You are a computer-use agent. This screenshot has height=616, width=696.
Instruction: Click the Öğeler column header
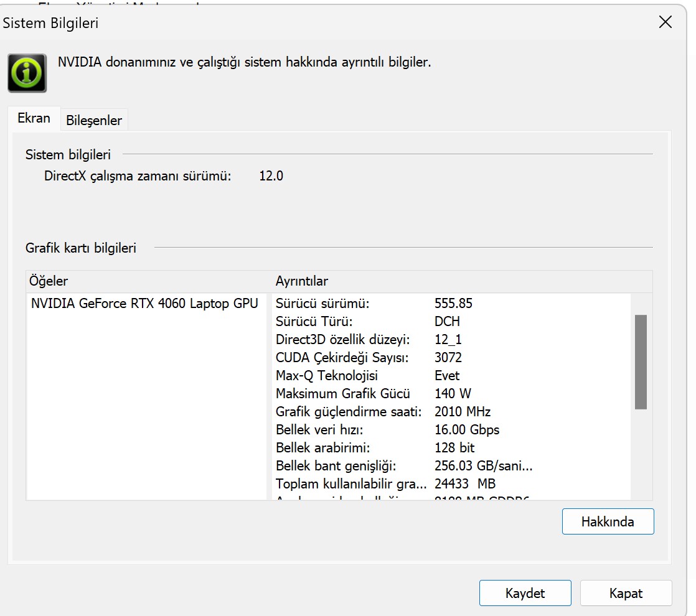pyautogui.click(x=49, y=281)
